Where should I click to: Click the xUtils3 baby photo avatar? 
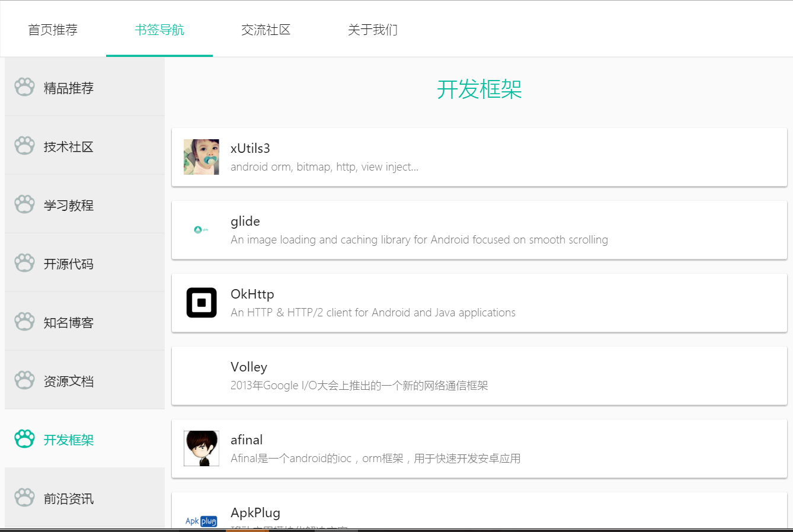click(202, 157)
